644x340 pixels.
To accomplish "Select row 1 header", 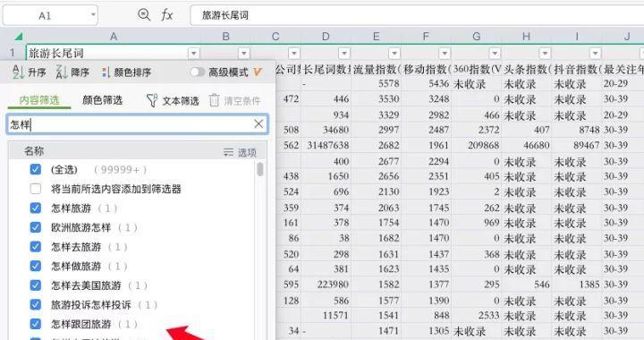I will (13, 53).
